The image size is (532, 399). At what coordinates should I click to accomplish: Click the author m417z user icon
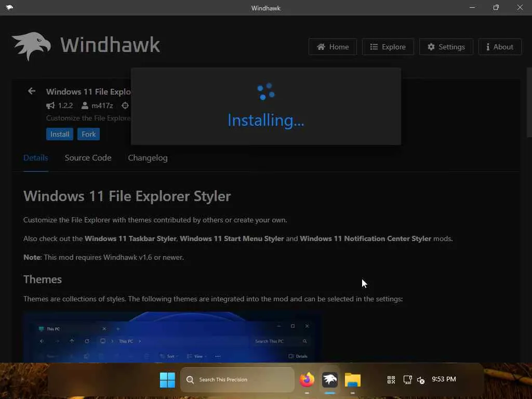tap(85, 105)
